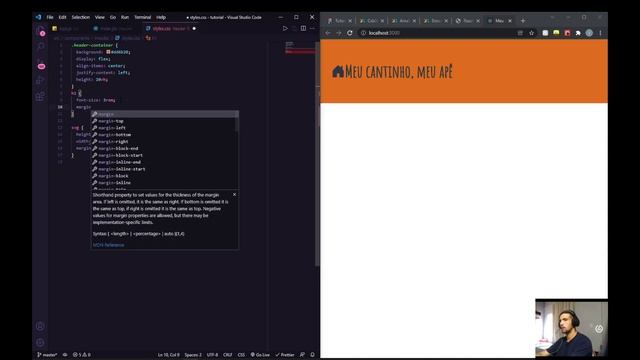The height and width of the screenshot is (360, 640).
Task: Switch to the second editor tab
Action: [x=116, y=29]
